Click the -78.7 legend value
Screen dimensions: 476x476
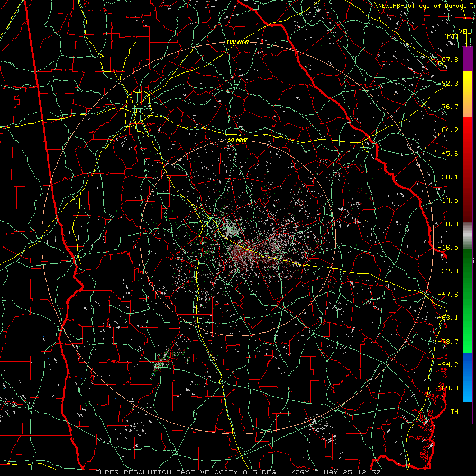point(448,342)
